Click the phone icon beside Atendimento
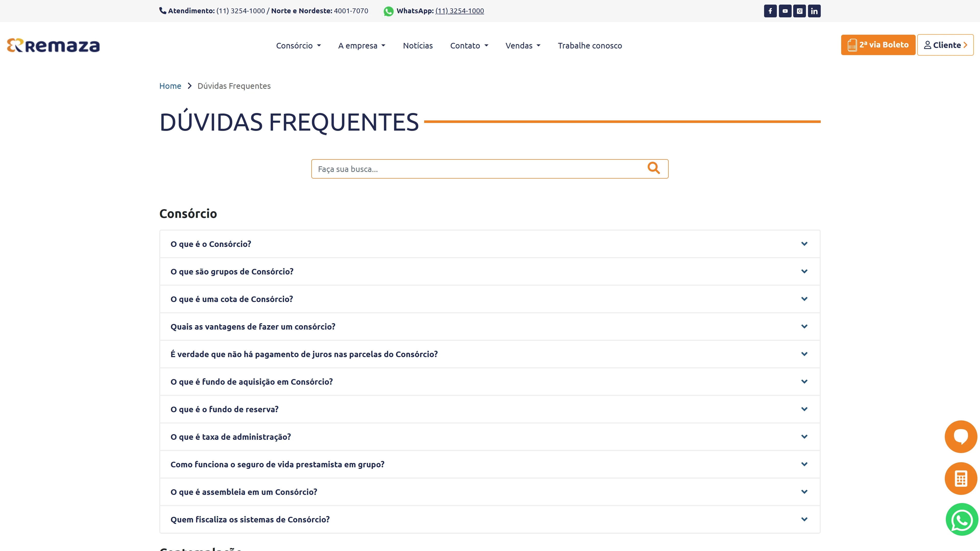The image size is (980, 551). click(x=163, y=11)
